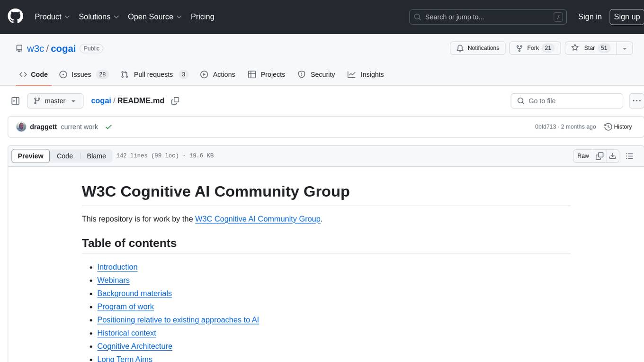Go to the Pull requests tab

[x=154, y=74]
